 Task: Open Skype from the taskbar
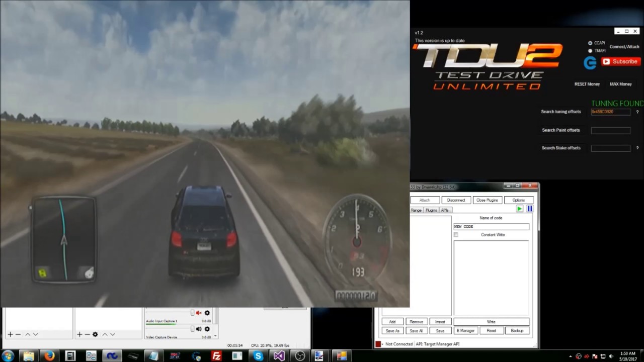click(x=258, y=356)
